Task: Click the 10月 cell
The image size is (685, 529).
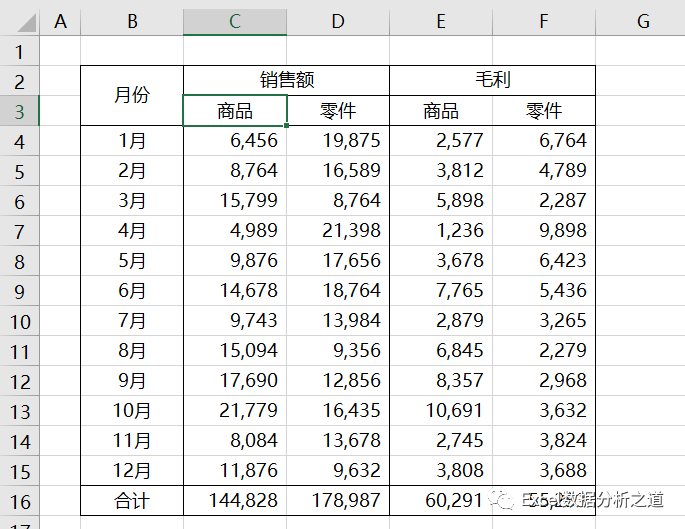Action: click(132, 411)
